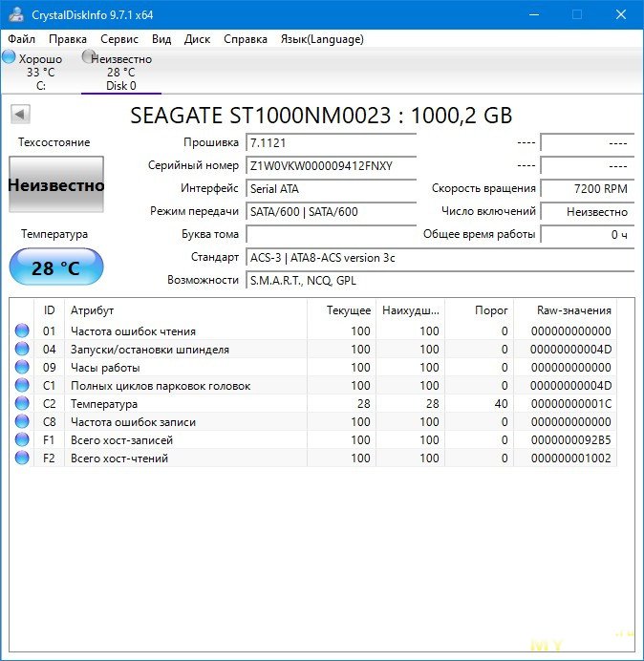644x661 pixels.
Task: Open the Файл menu
Action: (21, 39)
